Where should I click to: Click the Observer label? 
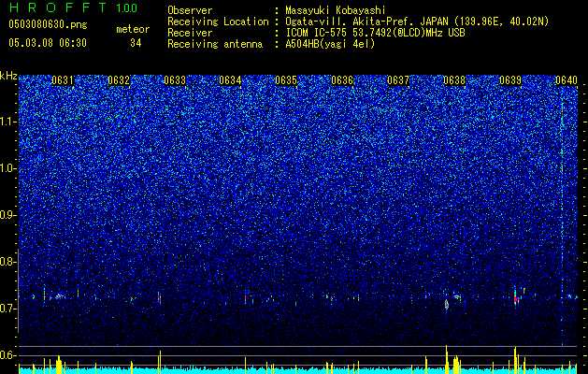[x=190, y=10]
